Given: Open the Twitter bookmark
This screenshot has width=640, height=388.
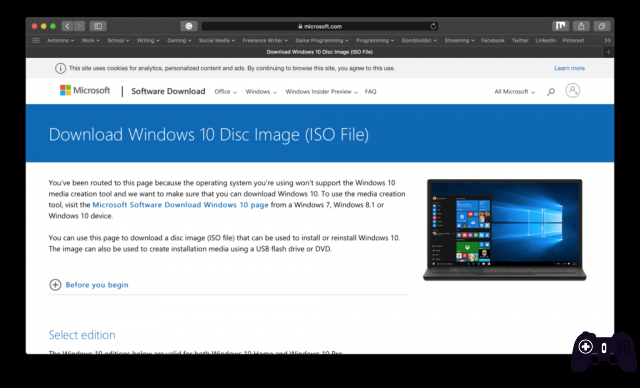Looking at the screenshot, I should pos(520,40).
